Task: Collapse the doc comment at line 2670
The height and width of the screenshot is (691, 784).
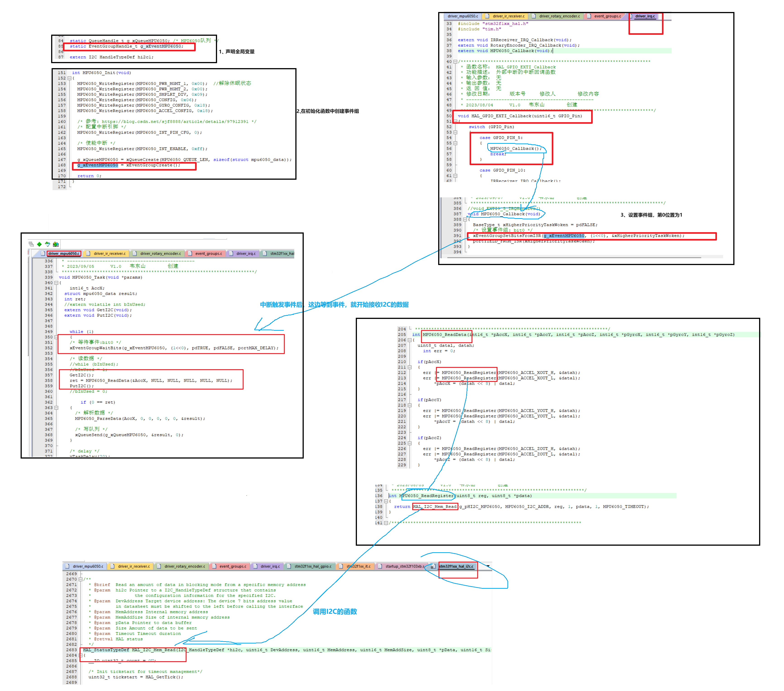Action: 81,579
